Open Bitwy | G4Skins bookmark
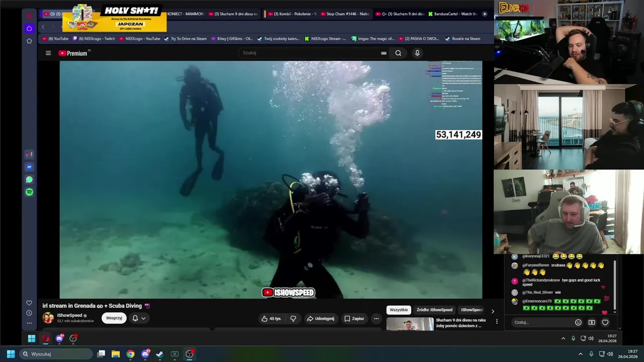The image size is (644, 362). [x=232, y=39]
